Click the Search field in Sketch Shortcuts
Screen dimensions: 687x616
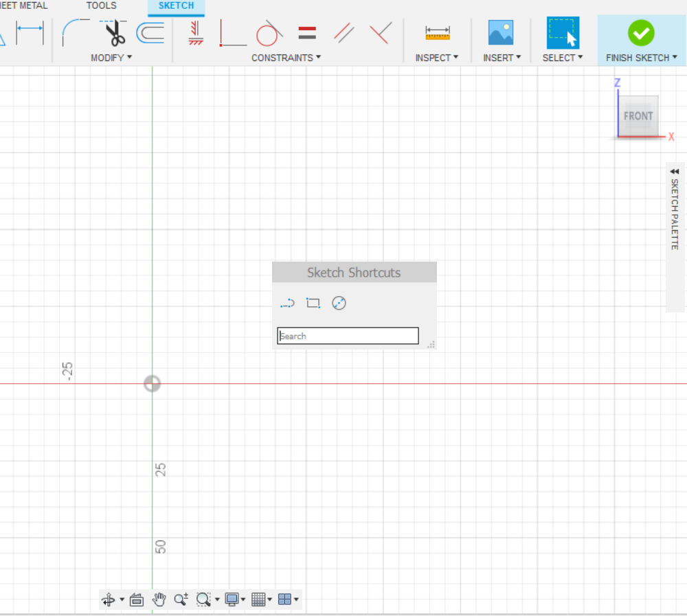coord(348,336)
